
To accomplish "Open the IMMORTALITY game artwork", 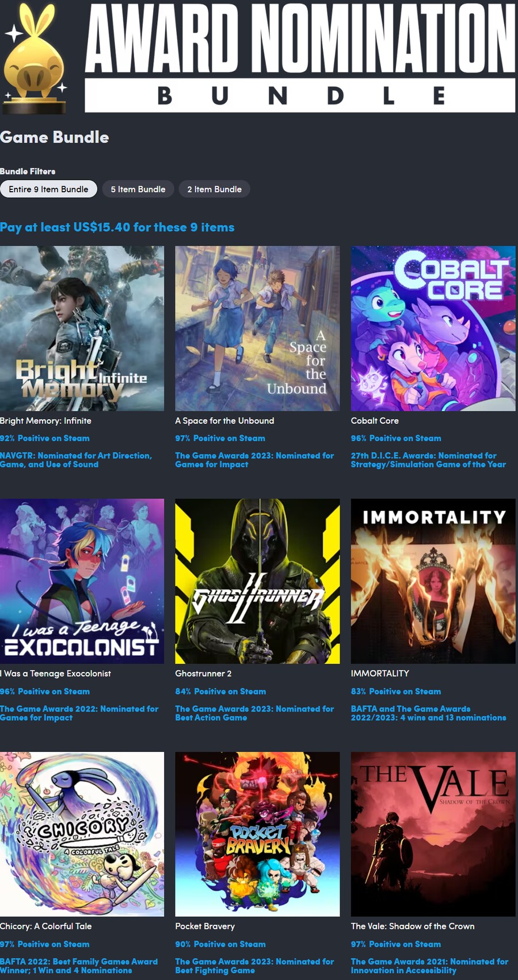I will tap(433, 581).
